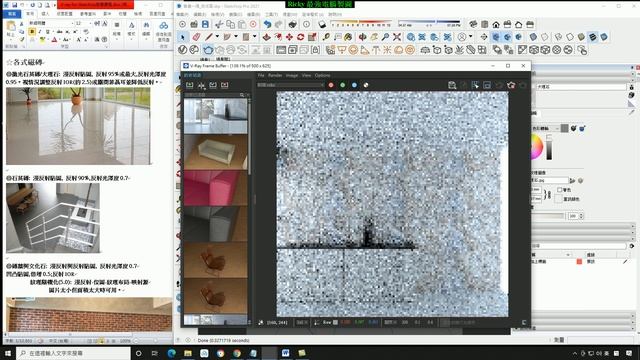
Task: Open the Line tool dropdown arrow
Action: (x=217, y=37)
